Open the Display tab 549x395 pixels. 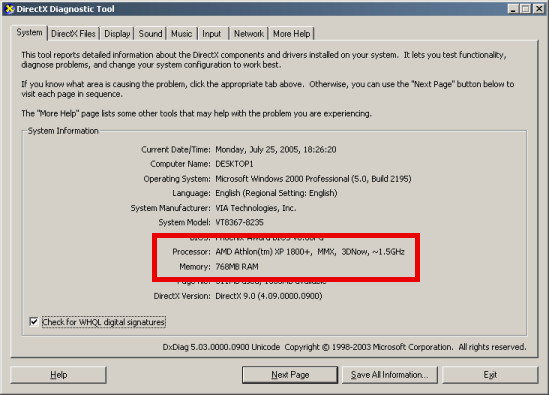(117, 34)
